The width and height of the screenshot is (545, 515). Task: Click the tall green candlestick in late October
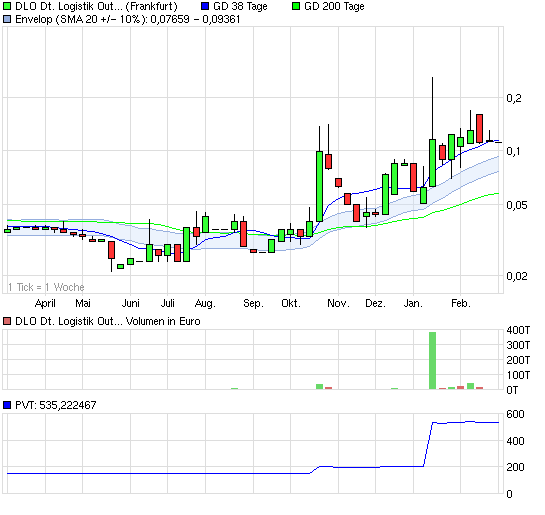pos(319,186)
